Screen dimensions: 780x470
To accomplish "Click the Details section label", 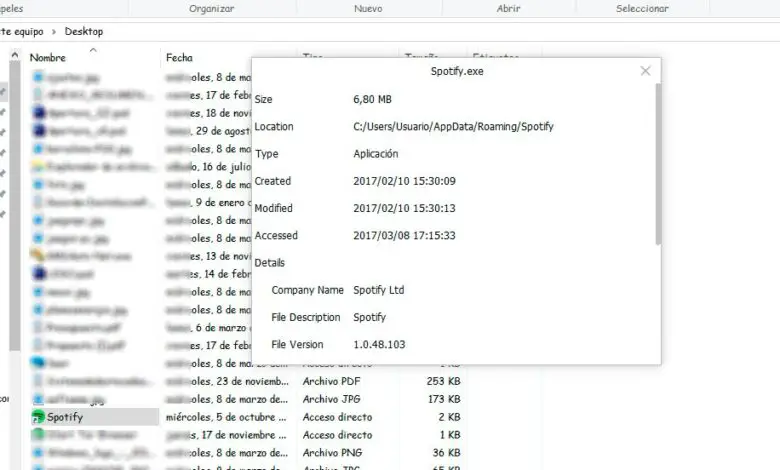I will coord(270,263).
